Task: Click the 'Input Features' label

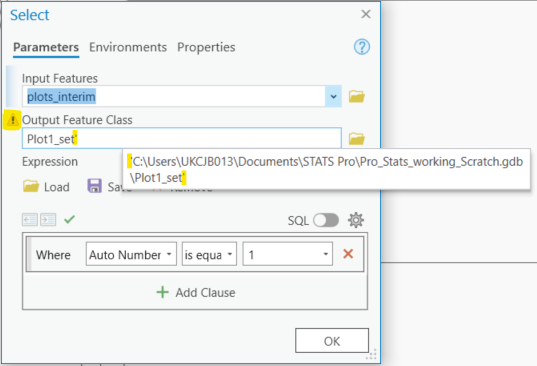Action: 60,78
